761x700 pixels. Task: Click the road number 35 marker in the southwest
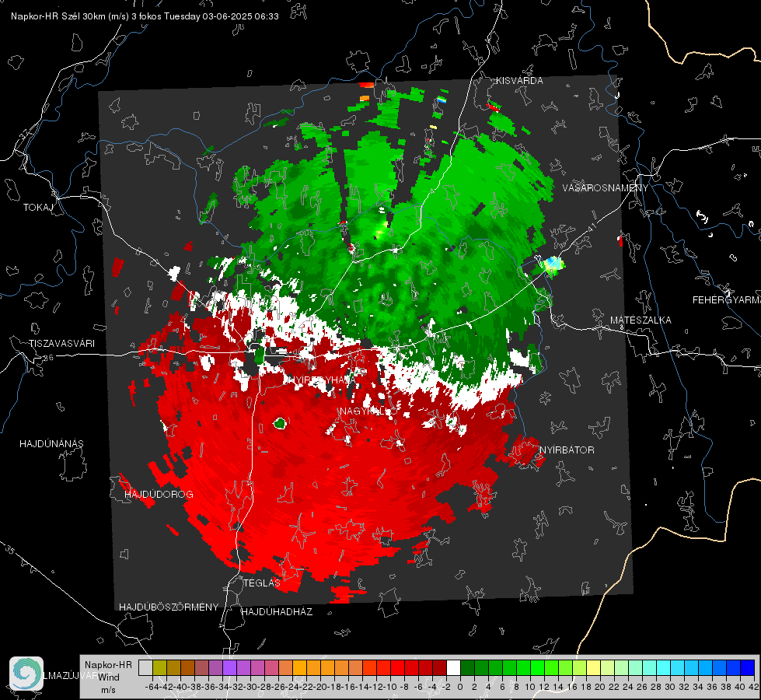[10, 549]
